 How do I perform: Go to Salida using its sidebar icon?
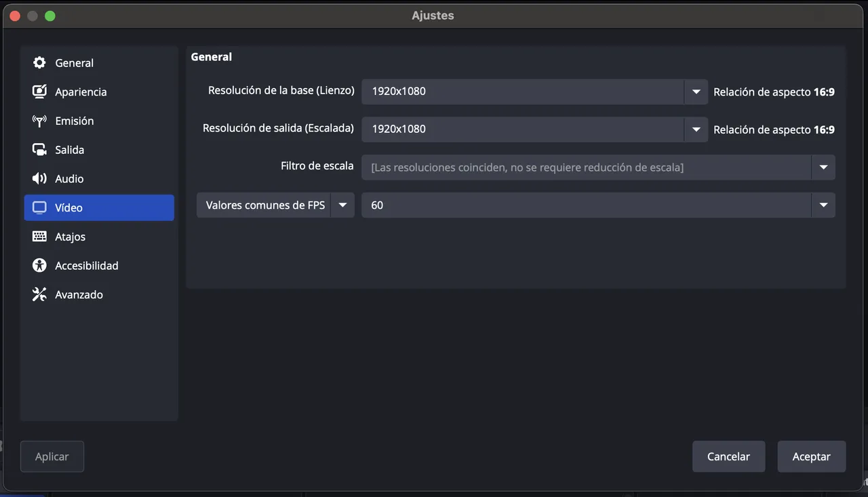click(39, 150)
